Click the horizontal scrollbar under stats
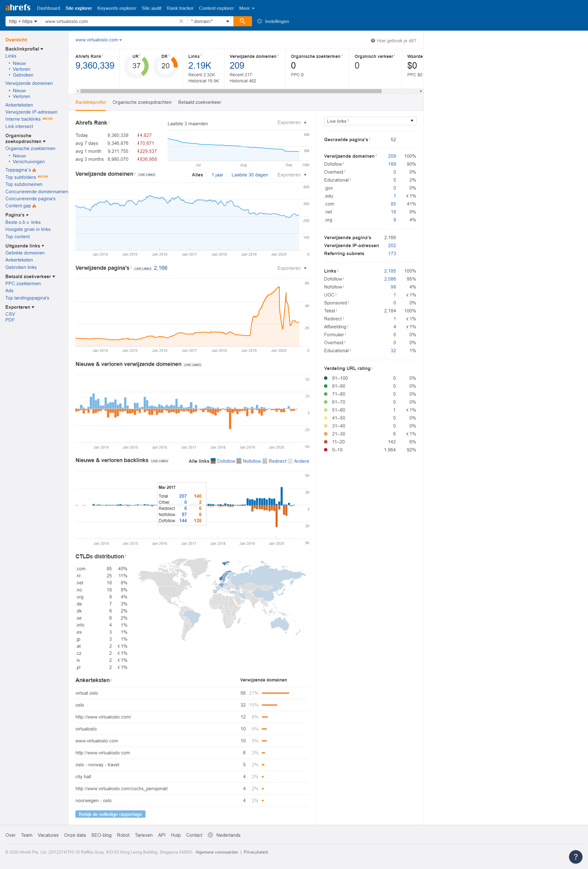Image resolution: width=588 pixels, height=869 pixels. click(231, 91)
